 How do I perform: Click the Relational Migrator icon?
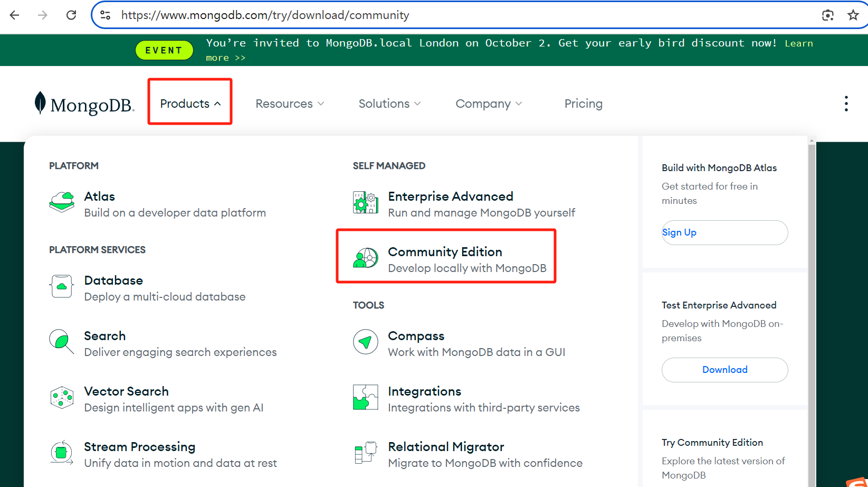[366, 453]
